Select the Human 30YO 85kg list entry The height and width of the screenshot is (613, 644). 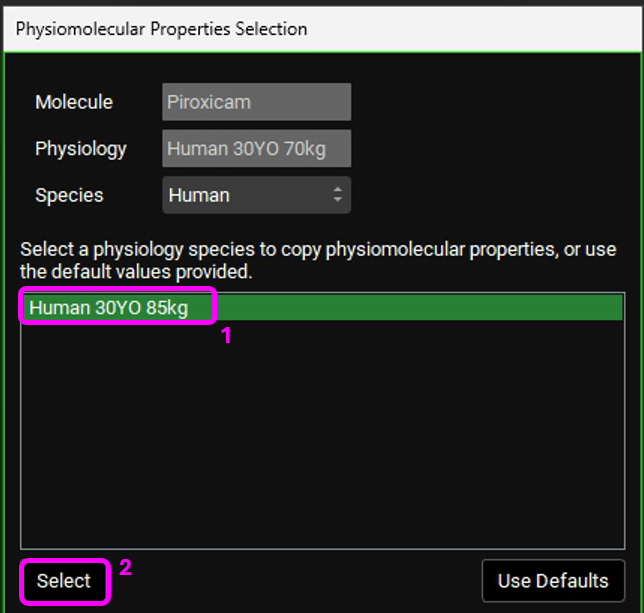coord(109,308)
